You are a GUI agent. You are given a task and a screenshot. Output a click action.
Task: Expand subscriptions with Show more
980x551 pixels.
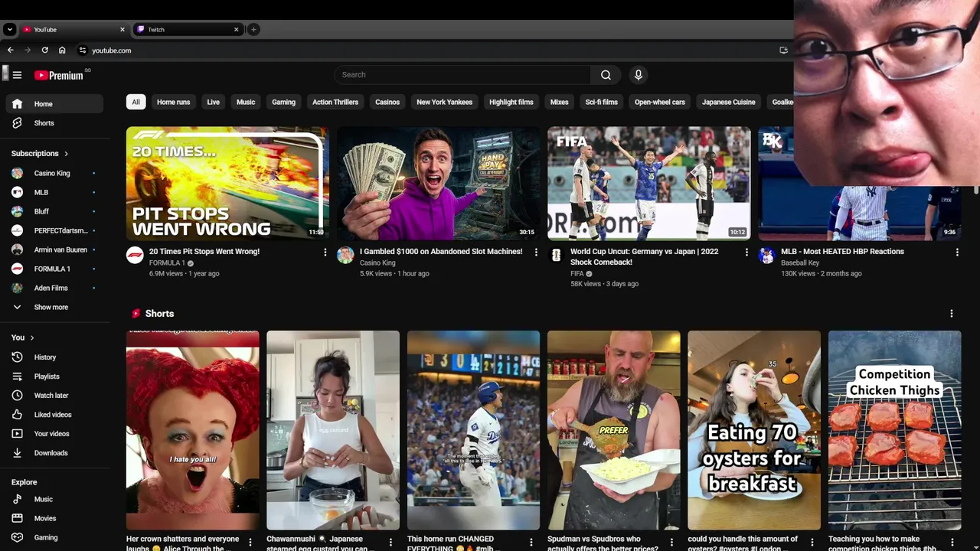pos(54,307)
